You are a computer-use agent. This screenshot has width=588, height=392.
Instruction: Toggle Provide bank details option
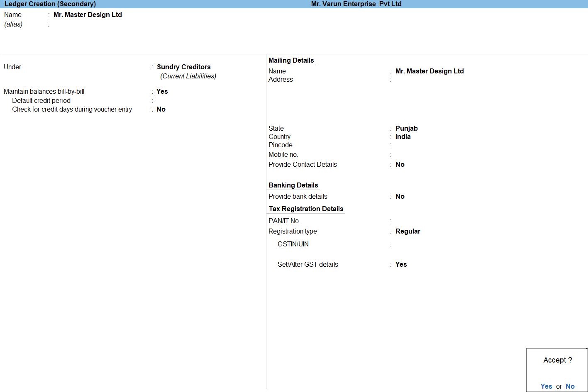click(400, 196)
